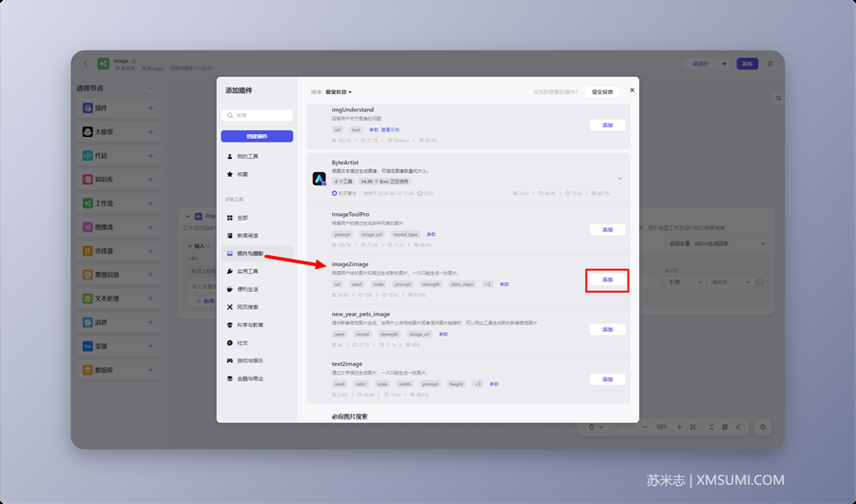Open 参数 link for text2image

494,384
